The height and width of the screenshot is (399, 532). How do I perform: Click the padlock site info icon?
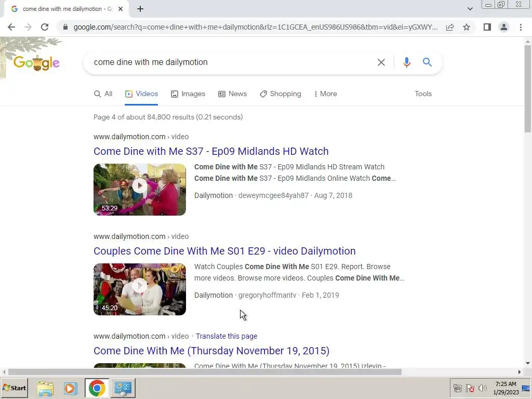pos(65,27)
